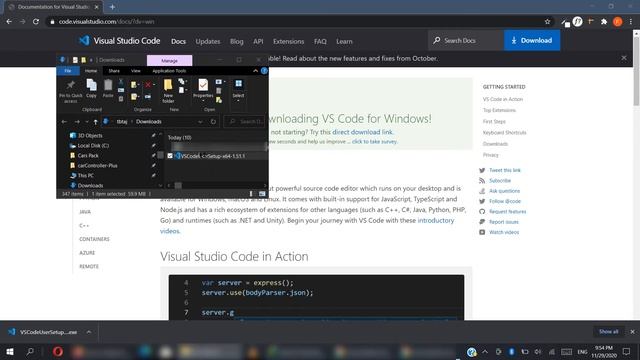Go forward in the Explorer window
640x360 pixels.
coord(77,122)
